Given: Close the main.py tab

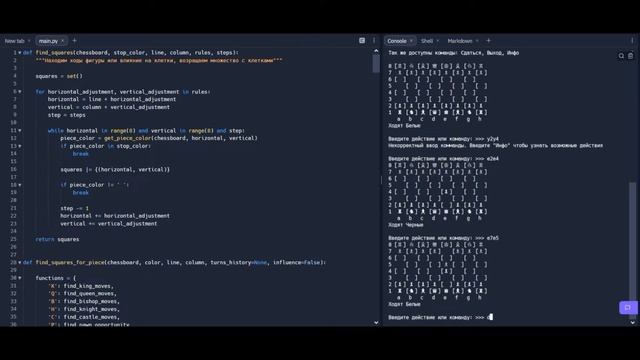Looking at the screenshot, I should tap(62, 41).
